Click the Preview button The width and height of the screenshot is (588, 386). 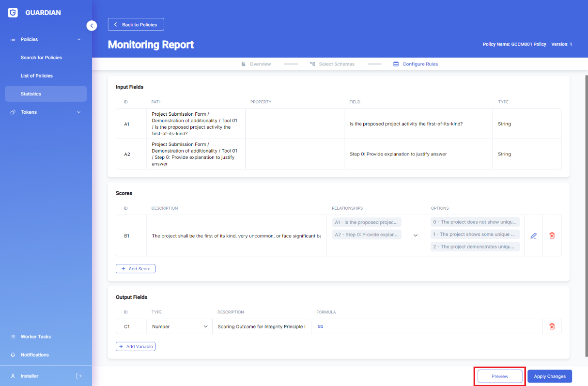pyautogui.click(x=500, y=376)
